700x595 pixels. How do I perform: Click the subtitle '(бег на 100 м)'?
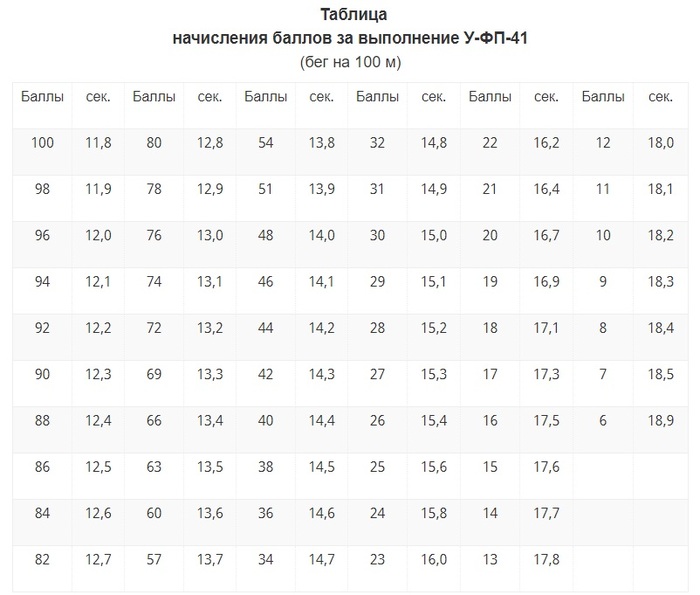pyautogui.click(x=350, y=62)
